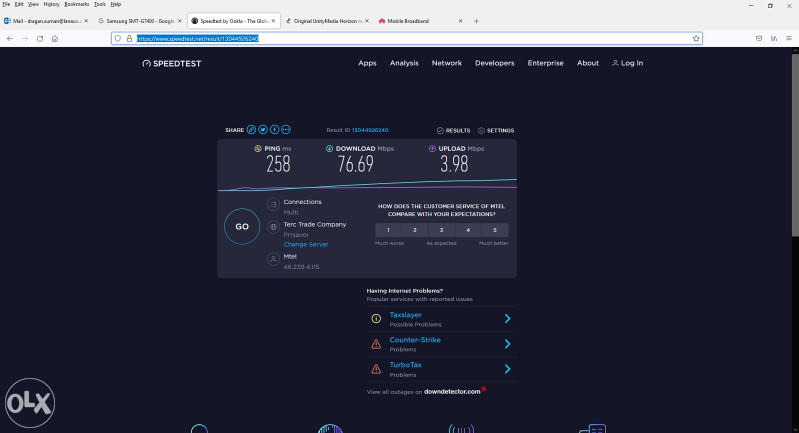Copy the result link via share icon

click(251, 130)
